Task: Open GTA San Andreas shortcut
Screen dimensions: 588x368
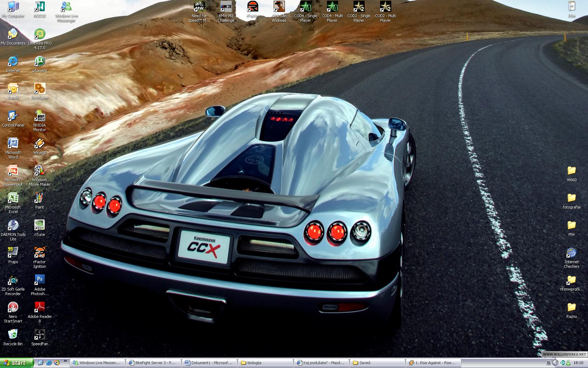Action: click(279, 12)
